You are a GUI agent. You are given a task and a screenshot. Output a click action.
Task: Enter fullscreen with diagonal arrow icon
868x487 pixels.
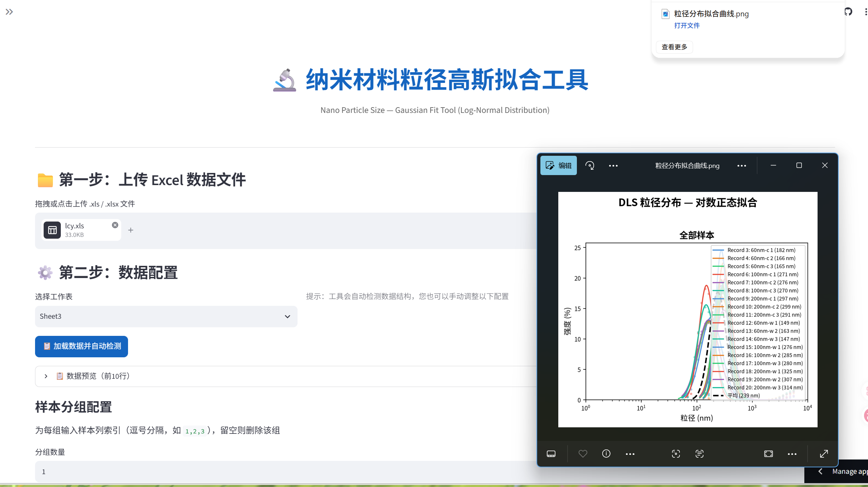pos(824,454)
